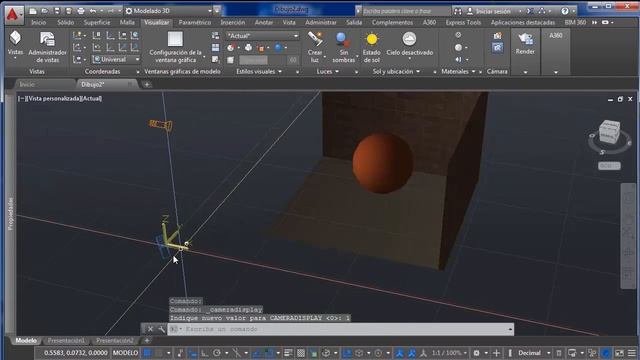Viewport: 640px width, 360px height.
Task: Click the viewport join icon in Ventanas gráficas
Action: [216, 48]
